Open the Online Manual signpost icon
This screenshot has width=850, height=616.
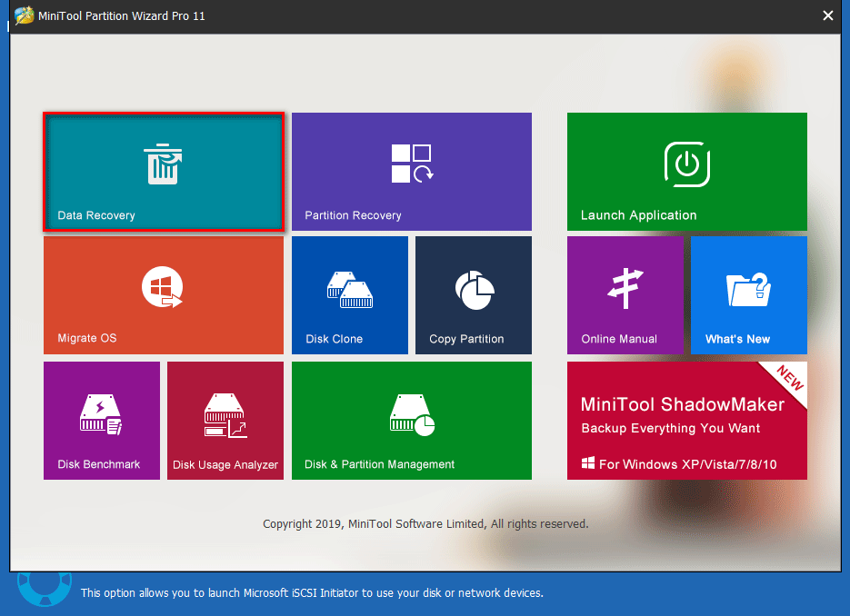625,289
